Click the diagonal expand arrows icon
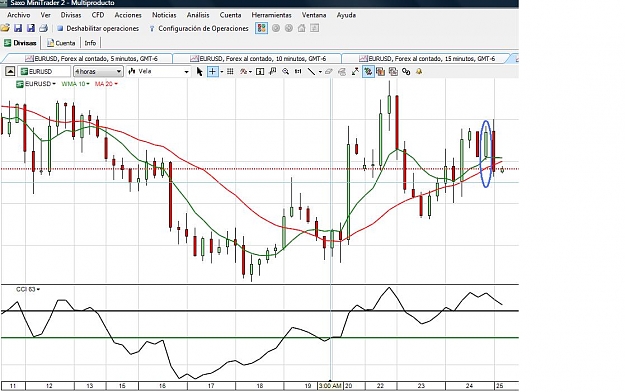 355,71
